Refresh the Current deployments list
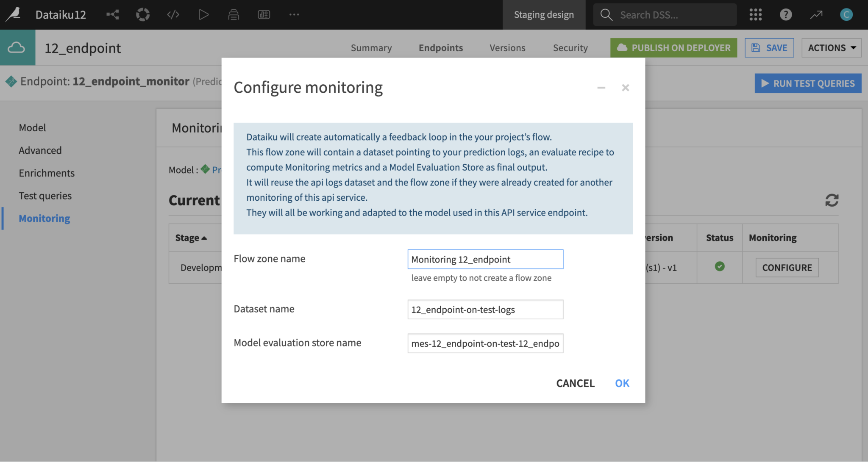The image size is (868, 462). tap(832, 200)
